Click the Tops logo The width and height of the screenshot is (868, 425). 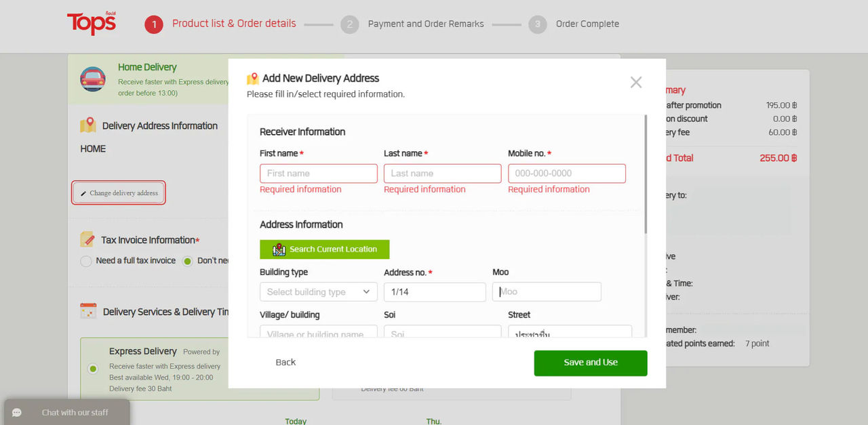(x=92, y=24)
